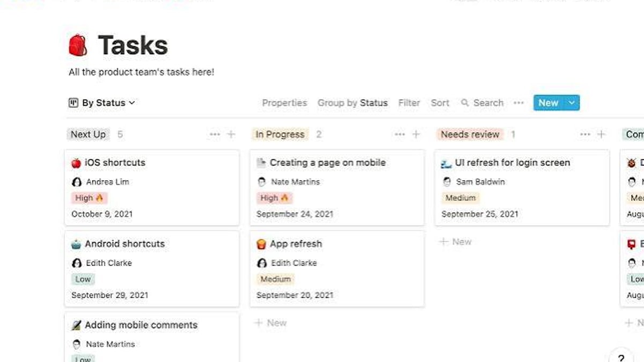Click the September 24, 2021 date
The height and width of the screenshot is (362, 644).
click(295, 214)
